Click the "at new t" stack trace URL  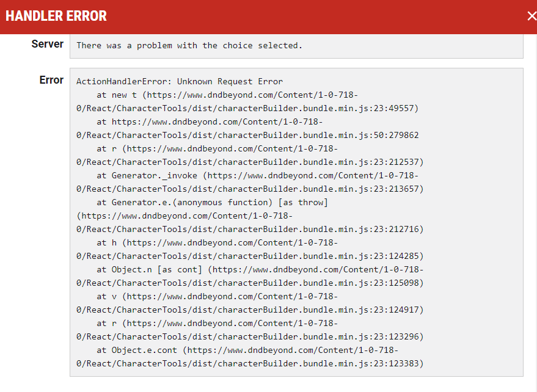pos(227,95)
